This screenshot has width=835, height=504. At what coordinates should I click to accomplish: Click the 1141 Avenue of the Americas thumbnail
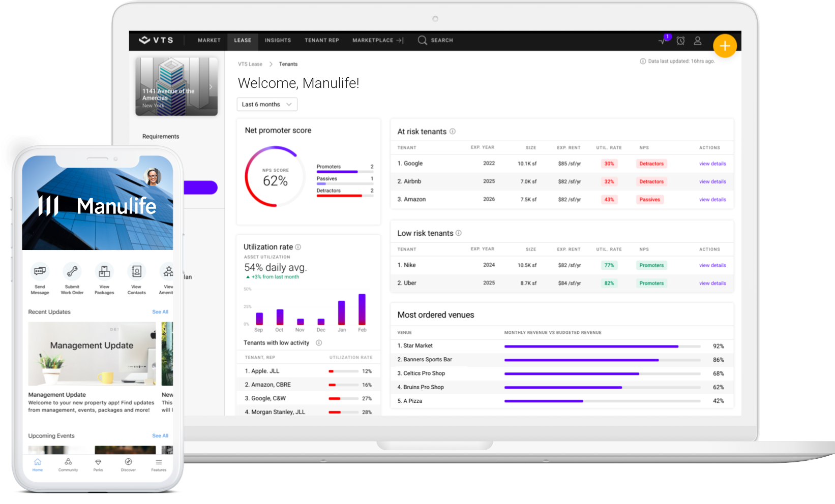[x=176, y=86]
